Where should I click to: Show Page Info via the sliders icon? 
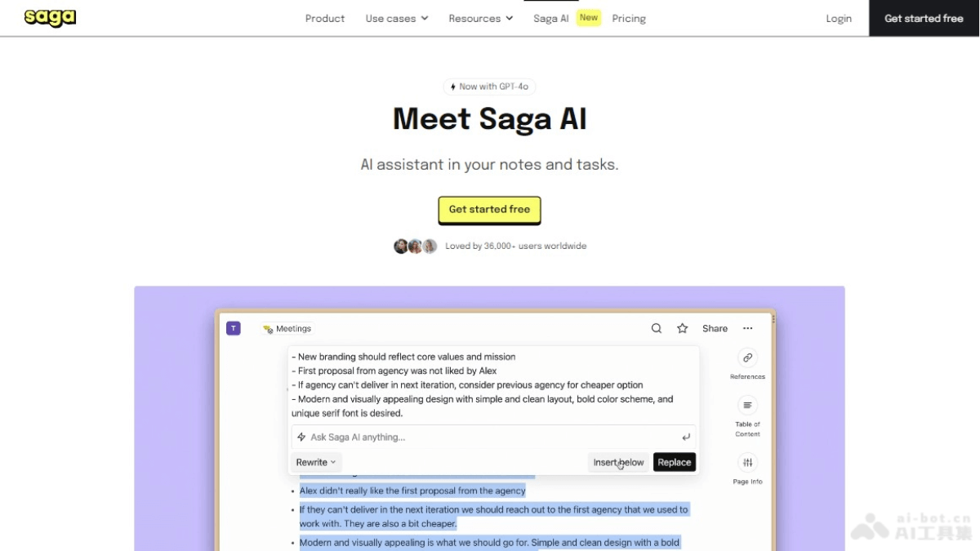tap(747, 461)
